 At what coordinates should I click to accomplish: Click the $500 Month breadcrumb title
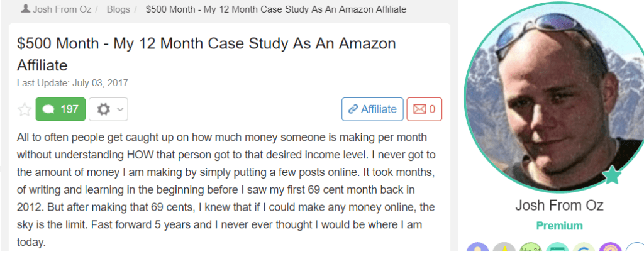[x=275, y=10]
